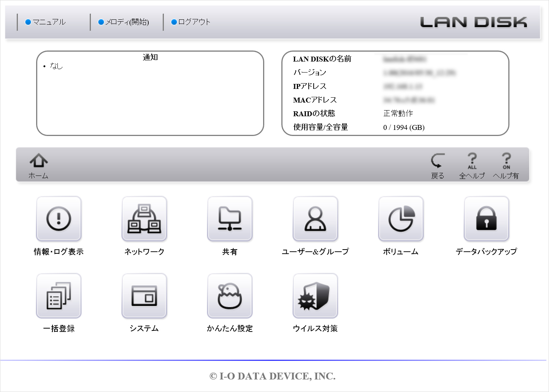This screenshot has height=392, width=549.
Task: Click the IPアドレス label
Action: (309, 86)
